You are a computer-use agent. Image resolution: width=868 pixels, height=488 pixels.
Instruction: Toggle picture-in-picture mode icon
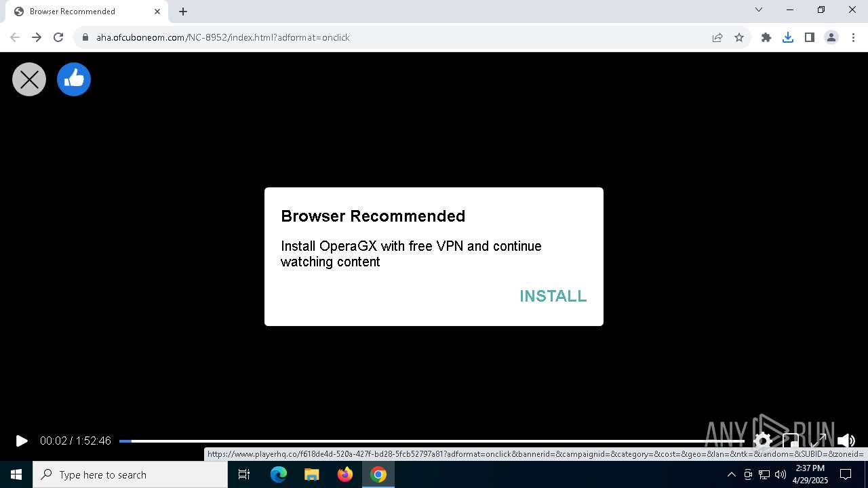pyautogui.click(x=791, y=441)
